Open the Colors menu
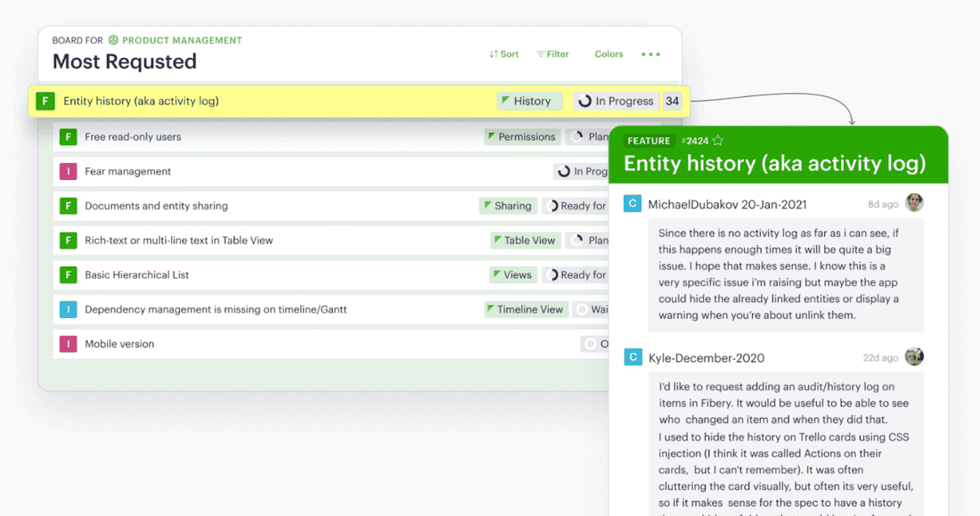 pos(608,54)
